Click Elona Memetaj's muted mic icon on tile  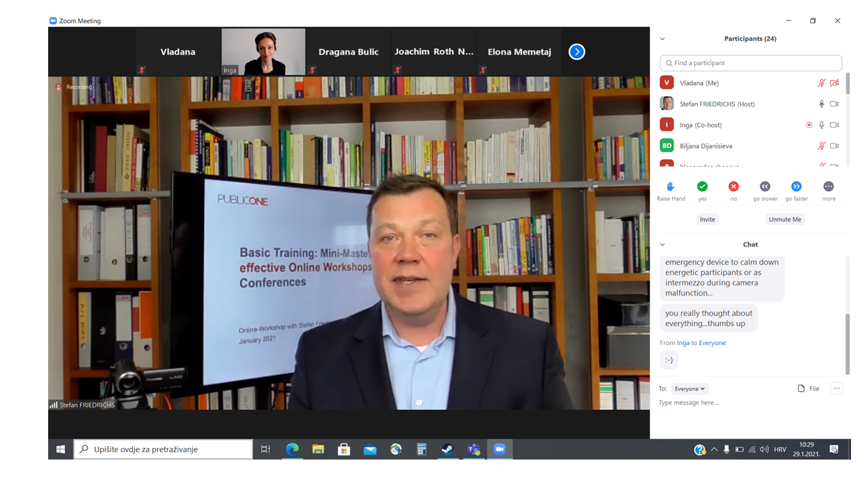point(483,70)
